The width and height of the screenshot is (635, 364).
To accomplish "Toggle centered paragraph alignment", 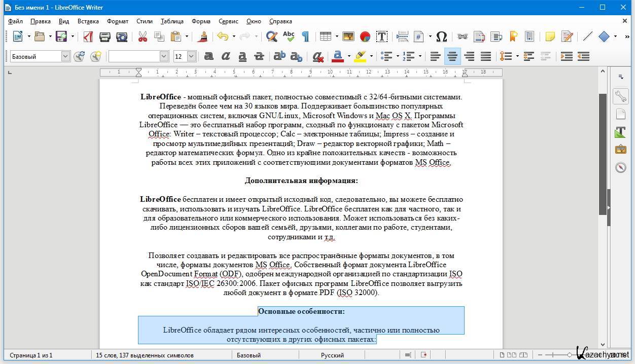I will [x=452, y=56].
